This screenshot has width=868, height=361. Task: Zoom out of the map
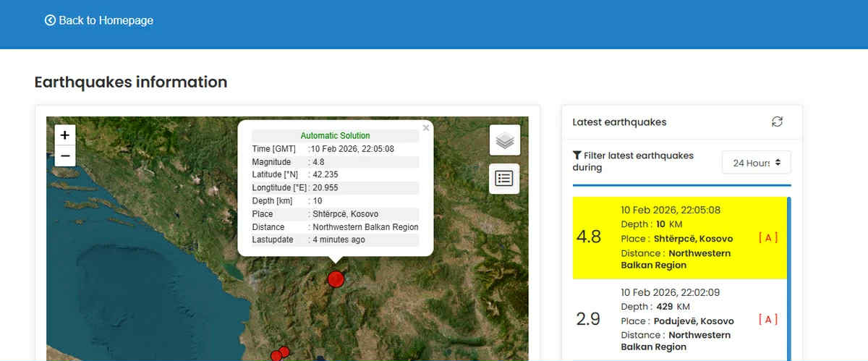pos(65,156)
